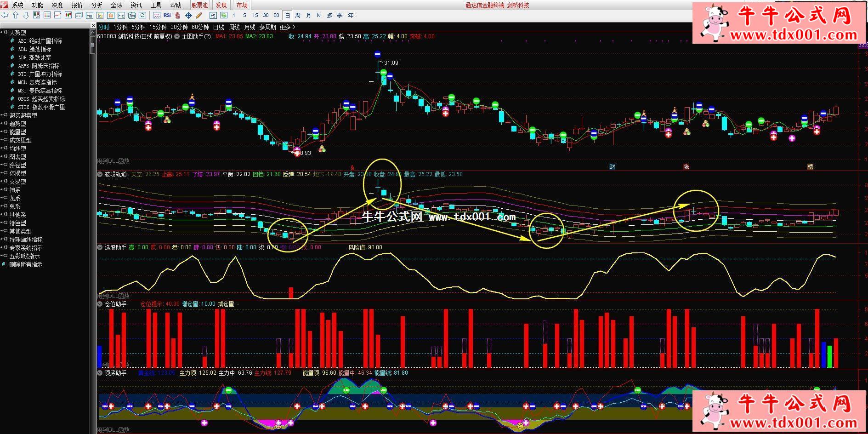Click the news list toolbar icon
Screen dimensions: 868x434
pos(79,15)
